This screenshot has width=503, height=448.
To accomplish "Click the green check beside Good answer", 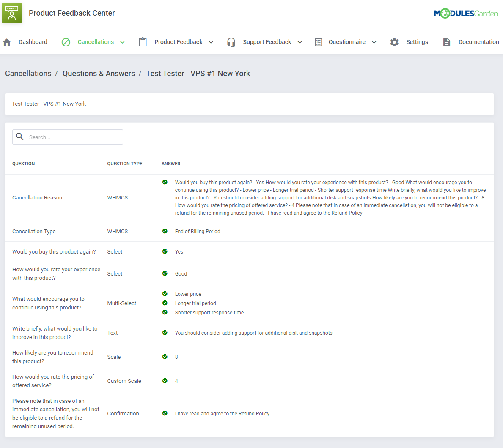I will pos(165,273).
